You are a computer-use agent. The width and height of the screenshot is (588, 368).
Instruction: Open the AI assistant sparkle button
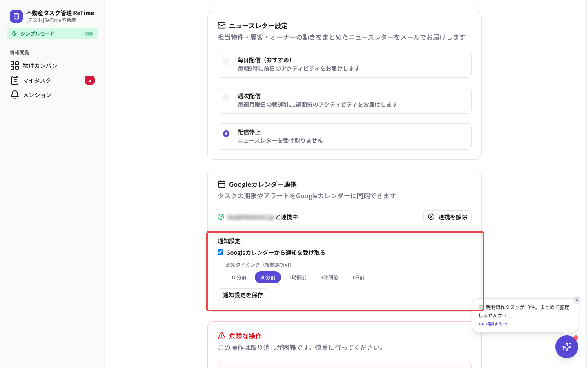click(567, 347)
